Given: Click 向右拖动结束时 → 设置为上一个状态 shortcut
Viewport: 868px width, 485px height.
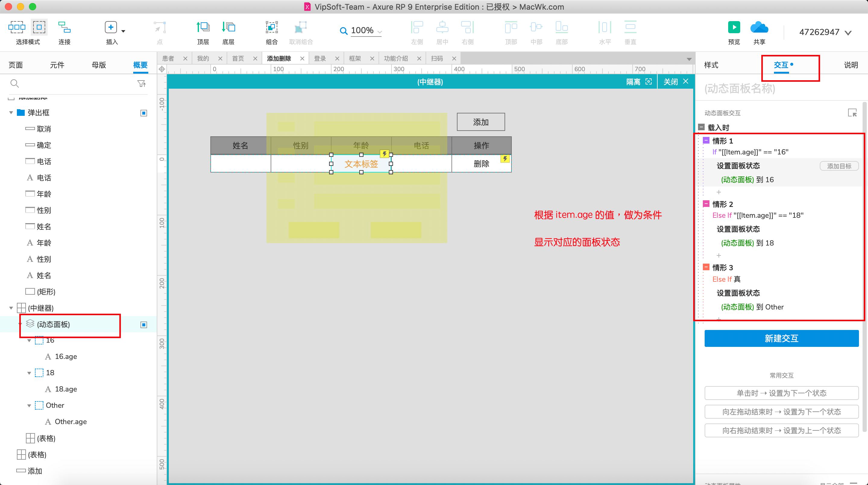Looking at the screenshot, I should click(782, 430).
